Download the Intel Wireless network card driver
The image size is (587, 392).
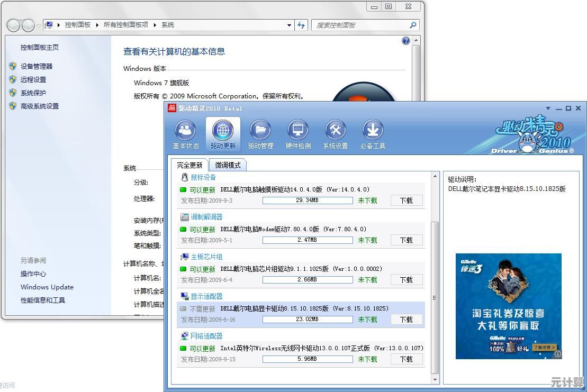point(406,359)
